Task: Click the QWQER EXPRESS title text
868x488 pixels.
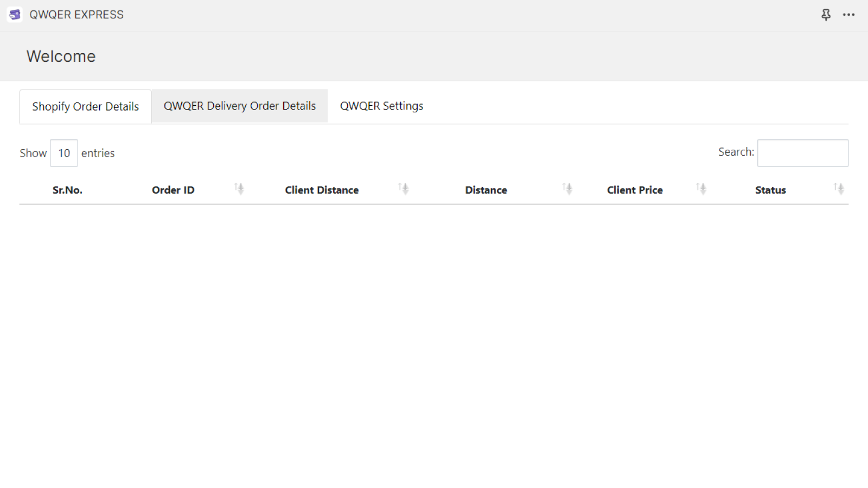Action: [x=76, y=15]
